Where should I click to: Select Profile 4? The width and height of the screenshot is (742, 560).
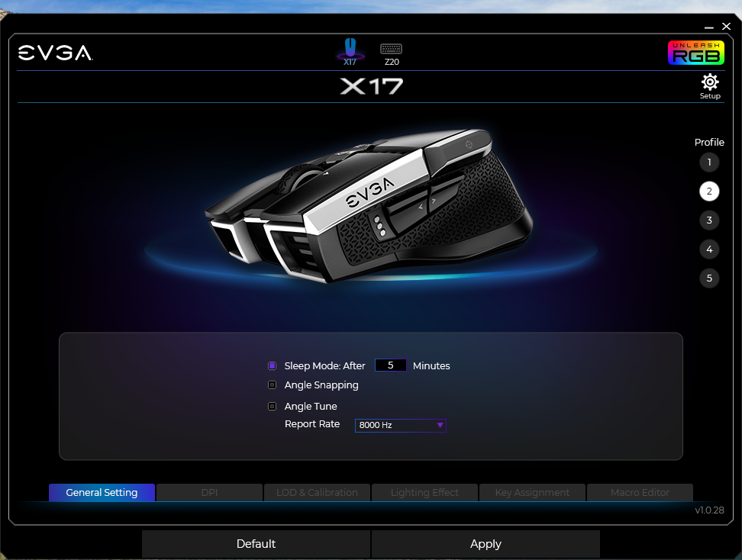click(709, 249)
